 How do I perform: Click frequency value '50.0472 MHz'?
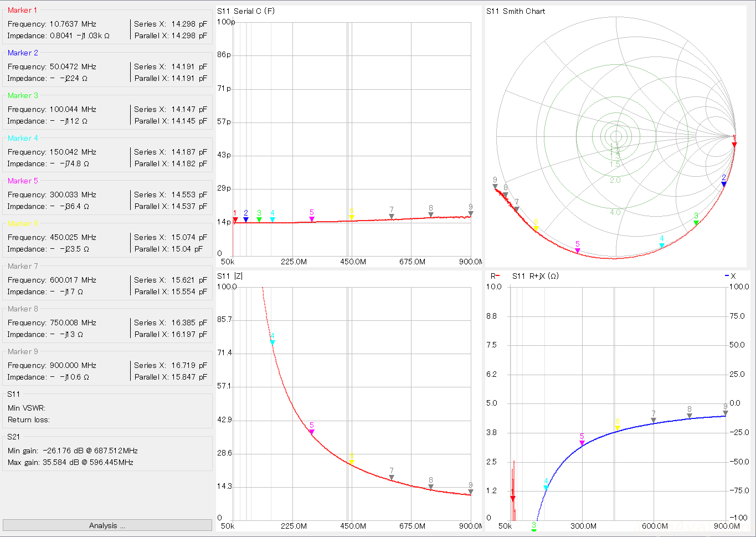pos(73,67)
